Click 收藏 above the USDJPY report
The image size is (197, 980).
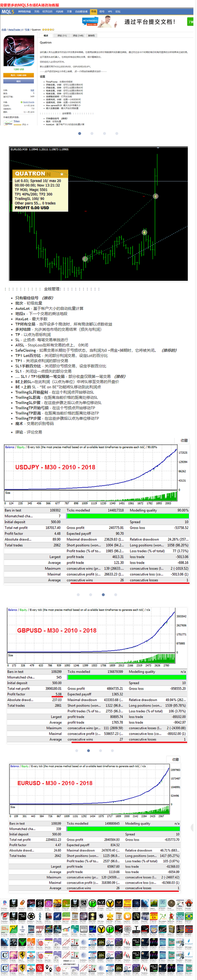pyautogui.click(x=184, y=440)
